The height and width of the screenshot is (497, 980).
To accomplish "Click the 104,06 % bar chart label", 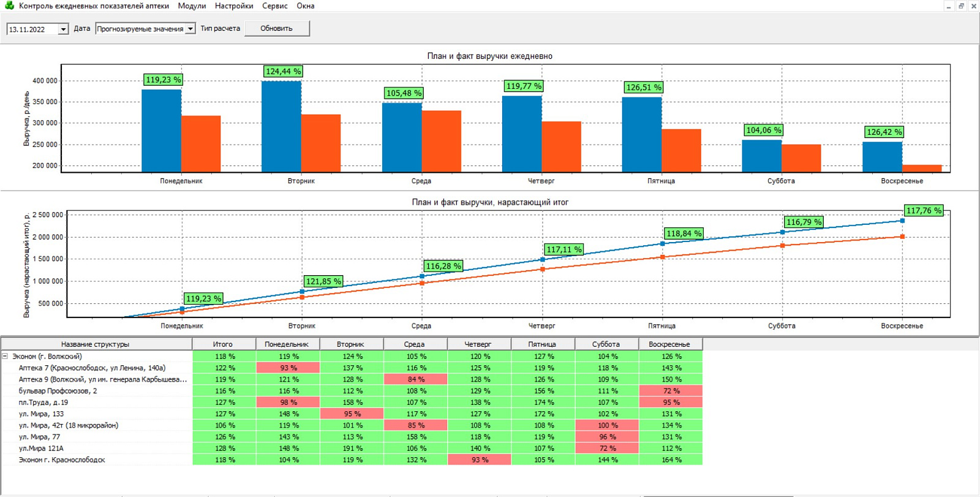I will 764,130.
